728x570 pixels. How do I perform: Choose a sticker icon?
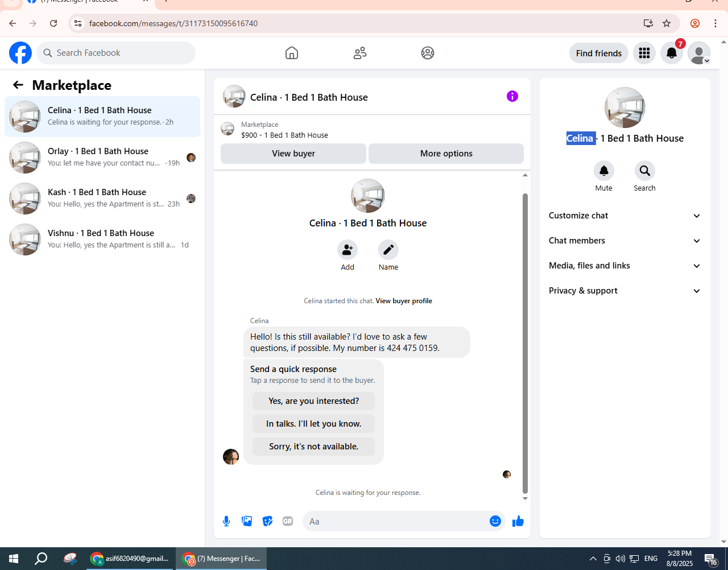click(x=267, y=521)
